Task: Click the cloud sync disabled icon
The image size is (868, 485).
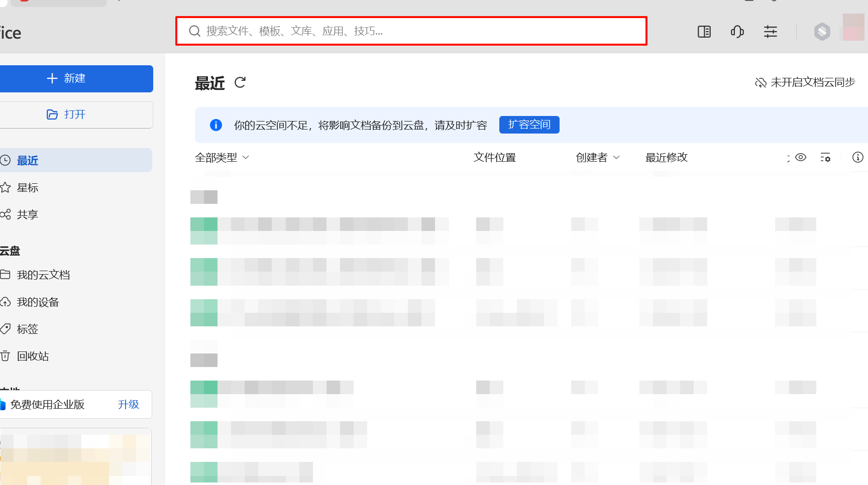Action: pos(761,82)
